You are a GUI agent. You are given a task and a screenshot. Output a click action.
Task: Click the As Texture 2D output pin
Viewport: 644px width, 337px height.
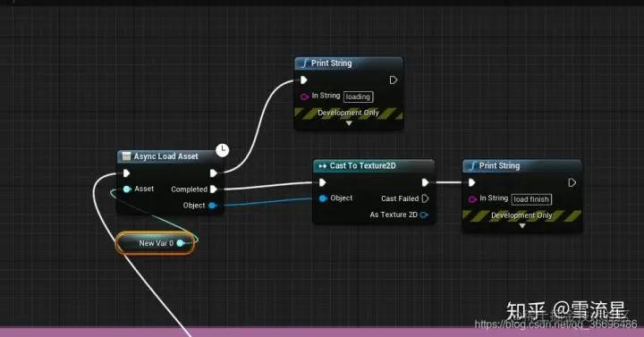[424, 215]
